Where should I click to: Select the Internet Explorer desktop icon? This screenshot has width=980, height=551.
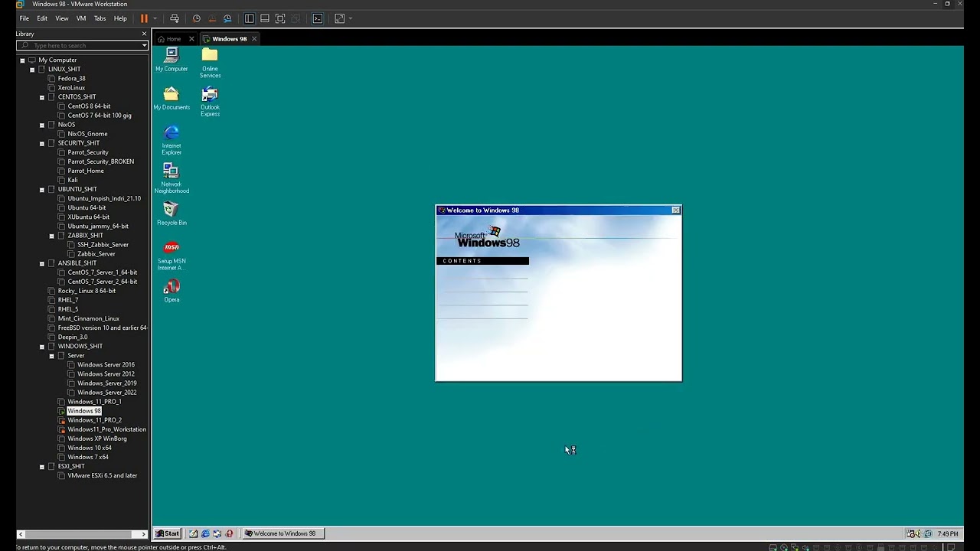[171, 140]
